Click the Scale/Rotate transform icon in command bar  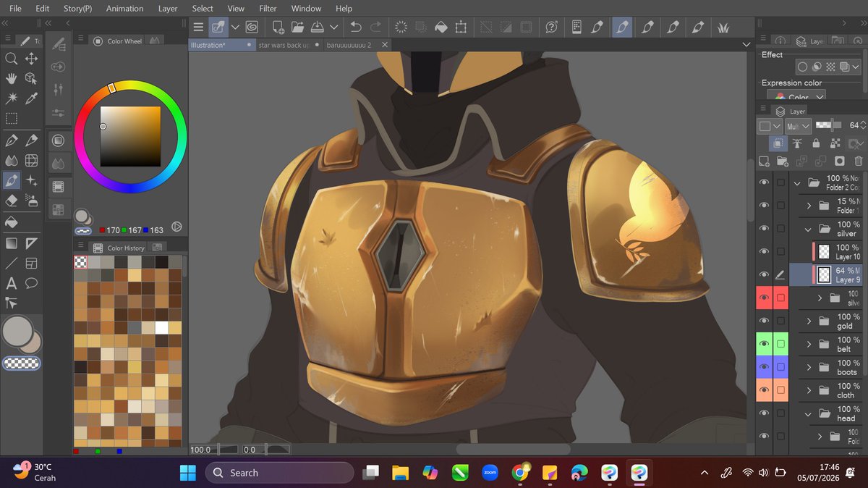[x=461, y=28]
